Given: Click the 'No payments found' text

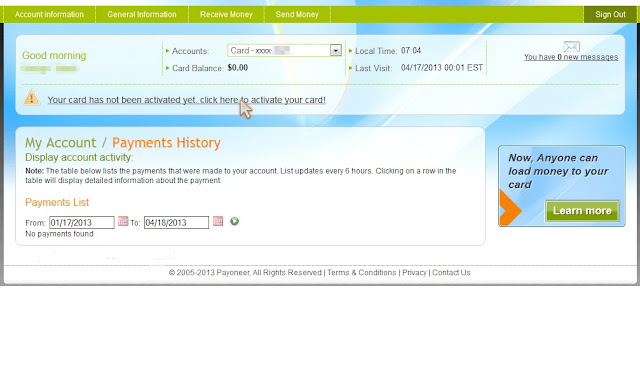Looking at the screenshot, I should tap(59, 234).
